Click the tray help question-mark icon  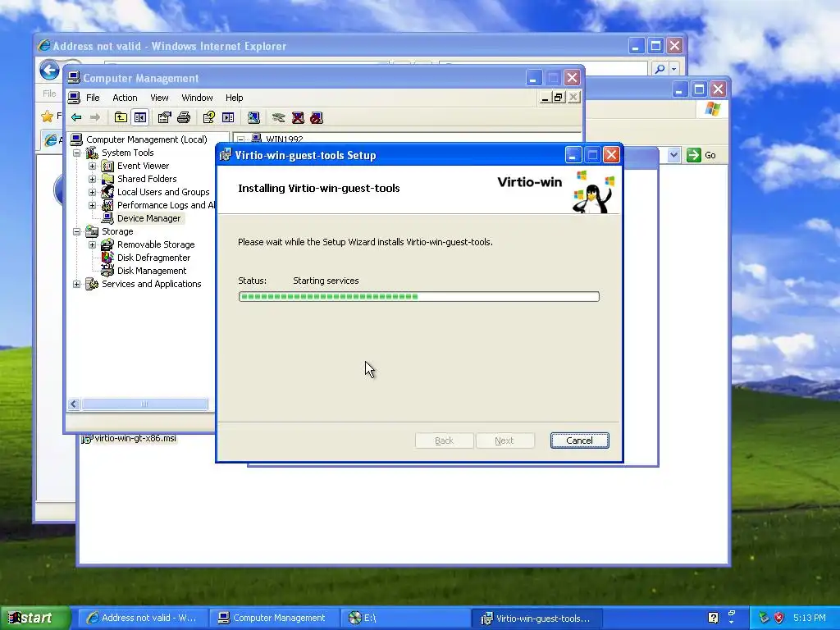click(x=713, y=618)
